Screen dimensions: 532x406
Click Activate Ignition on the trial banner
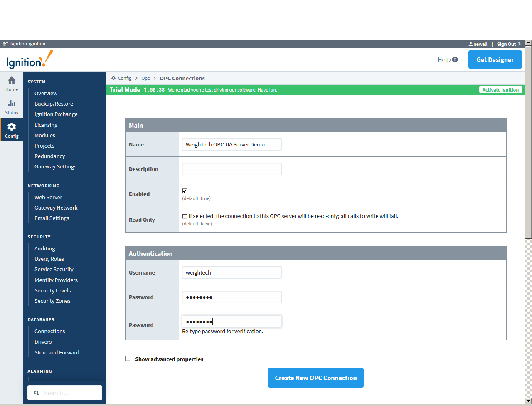click(x=500, y=89)
